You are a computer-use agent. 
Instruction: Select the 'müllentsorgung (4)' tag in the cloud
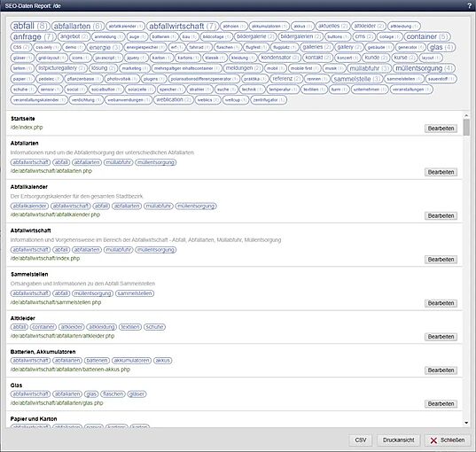click(424, 68)
